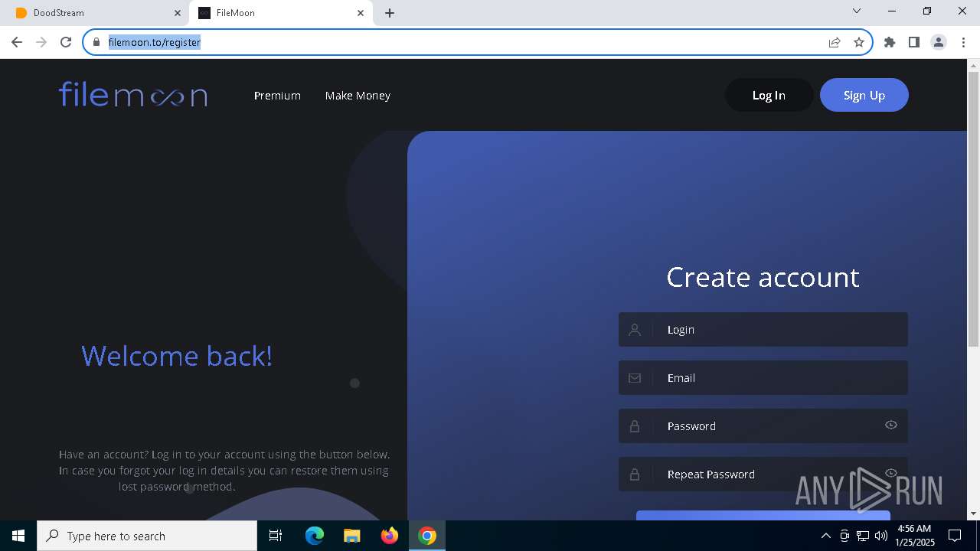The height and width of the screenshot is (551, 980).
Task: Select the FileMoon tab
Action: (282, 13)
